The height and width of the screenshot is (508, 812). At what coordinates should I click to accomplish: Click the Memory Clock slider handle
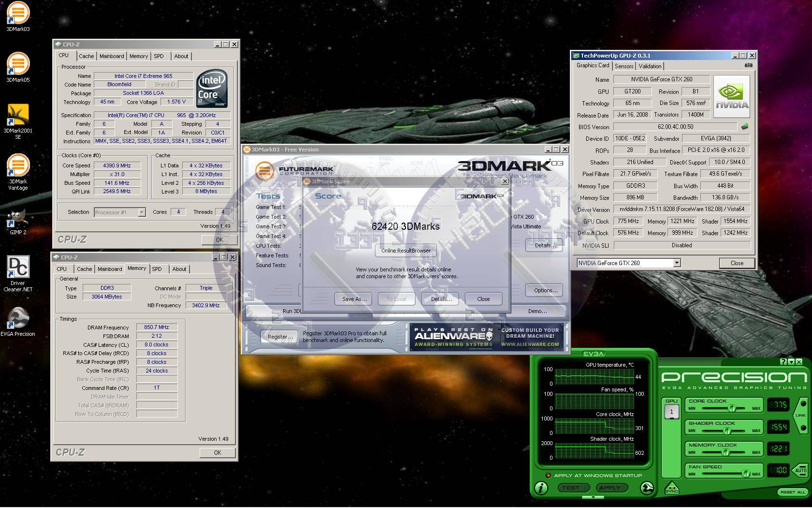click(x=725, y=452)
